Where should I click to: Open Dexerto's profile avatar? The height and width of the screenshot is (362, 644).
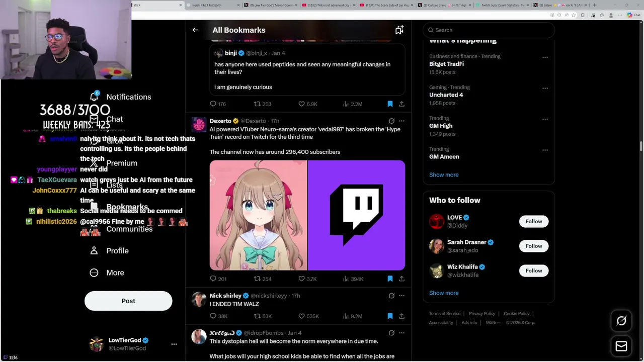click(x=199, y=125)
